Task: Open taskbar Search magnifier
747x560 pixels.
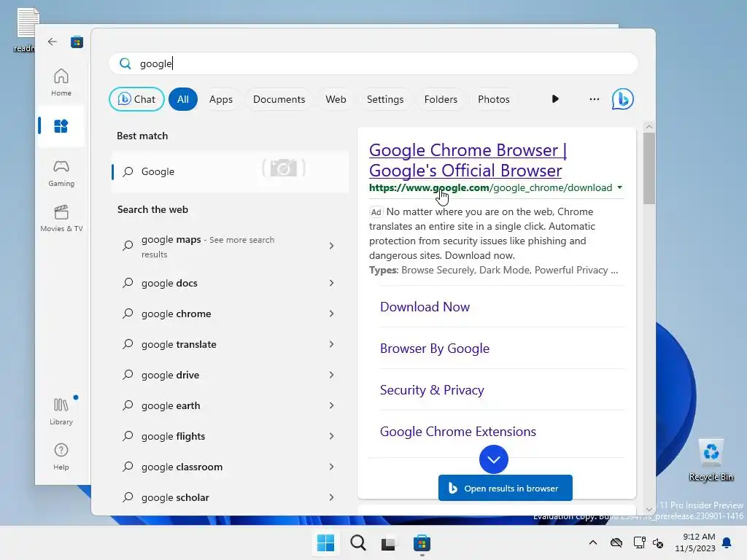Action: point(357,542)
